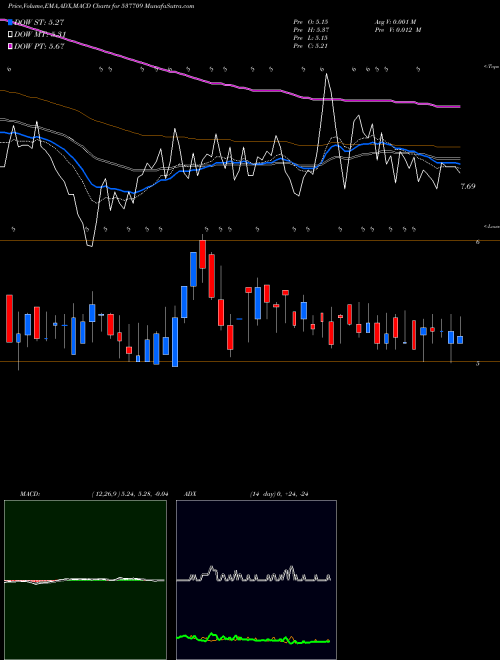This screenshot has width=500, height=660.
Task: Click the ADX panel title
Action: pyautogui.click(x=190, y=494)
